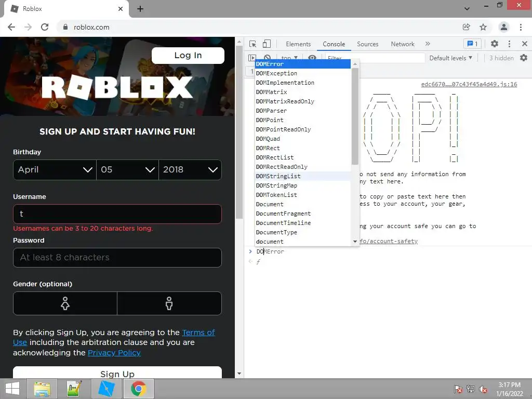
Task: Open the tab search chevron
Action: [x=467, y=9]
